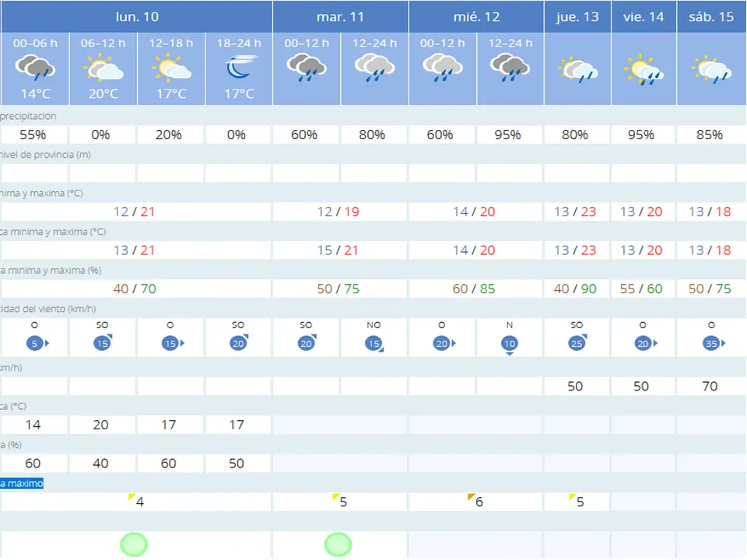Viewport: 747px width, 560px height.
Task: Click the partly sunny icon for 12–18 h
Action: click(171, 67)
